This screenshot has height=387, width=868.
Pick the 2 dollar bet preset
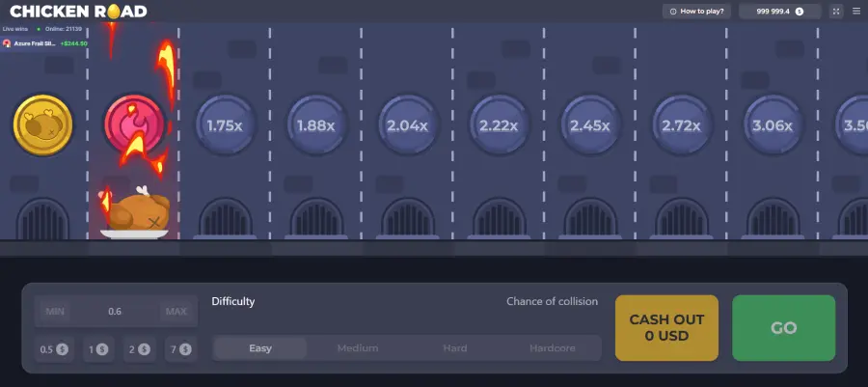(x=140, y=349)
